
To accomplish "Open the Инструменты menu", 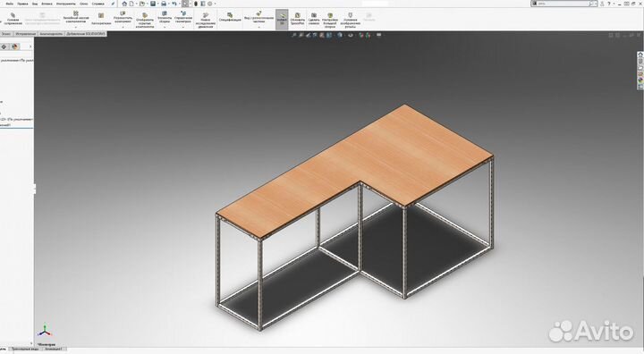I will (66, 4).
